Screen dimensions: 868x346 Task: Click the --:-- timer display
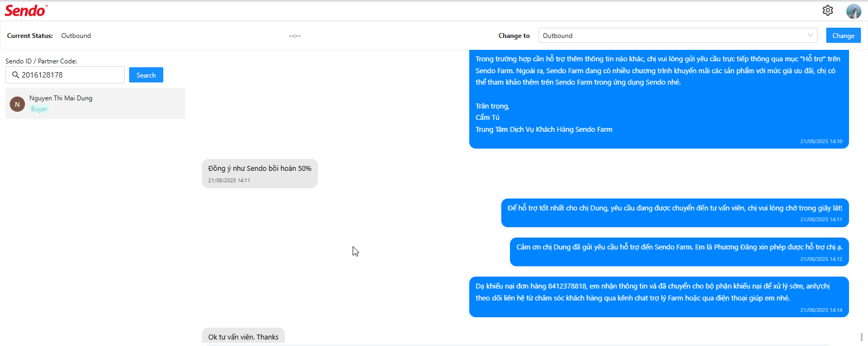click(x=295, y=36)
